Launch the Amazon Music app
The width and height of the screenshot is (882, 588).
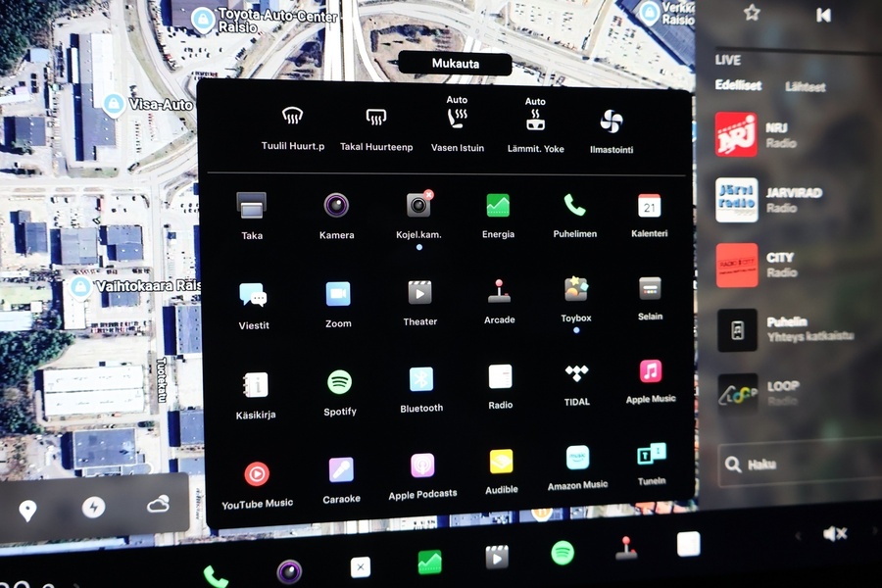[577, 458]
